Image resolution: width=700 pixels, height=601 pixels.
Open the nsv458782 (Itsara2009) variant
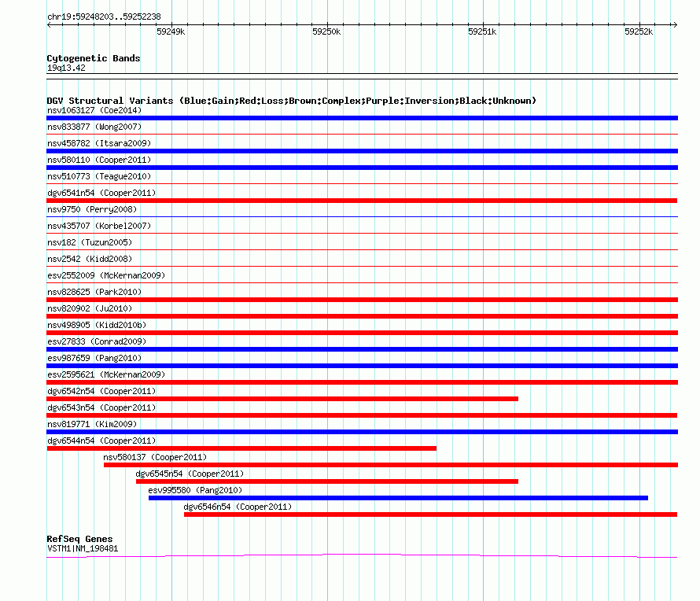pyautogui.click(x=99, y=143)
